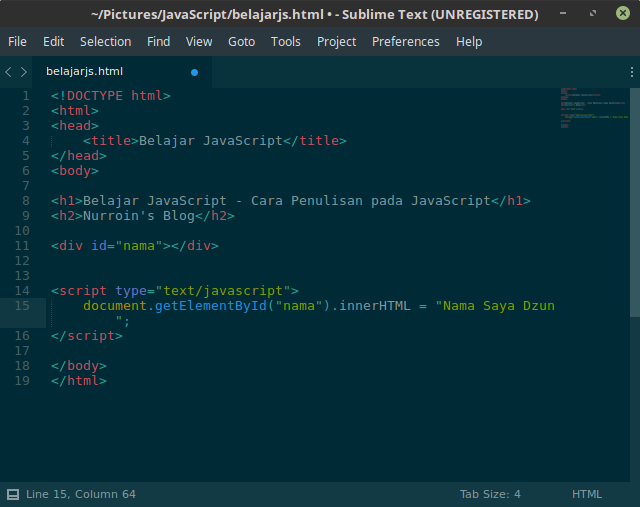The width and height of the screenshot is (640, 507).
Task: Open the File menu
Action: coord(17,42)
